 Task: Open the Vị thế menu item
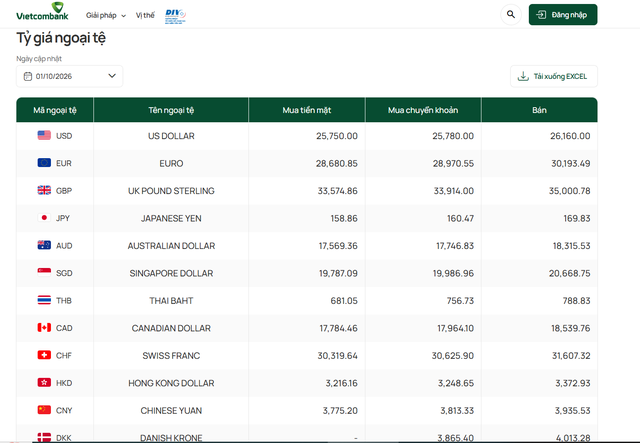[145, 16]
